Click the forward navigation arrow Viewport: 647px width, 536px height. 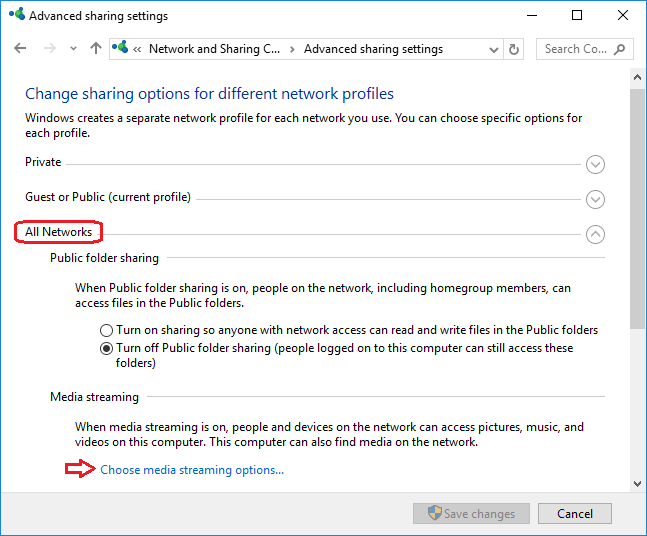[x=49, y=49]
